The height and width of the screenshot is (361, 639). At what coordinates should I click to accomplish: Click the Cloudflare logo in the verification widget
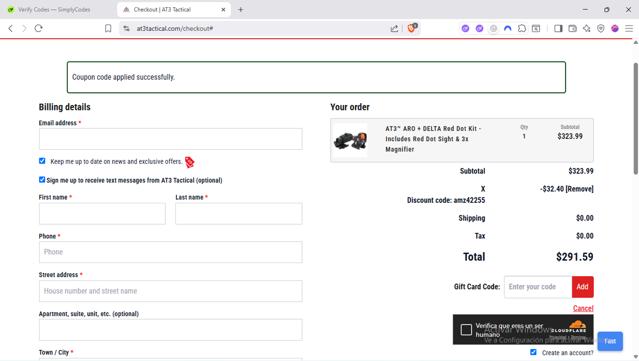[570, 327]
